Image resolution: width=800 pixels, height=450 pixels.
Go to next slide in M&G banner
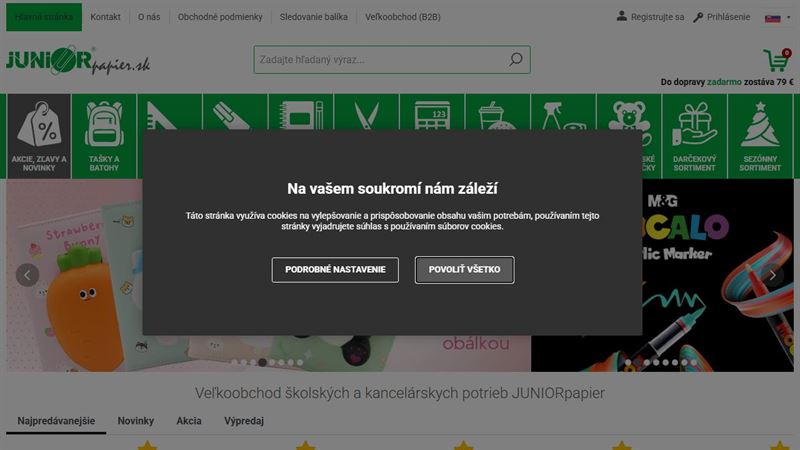point(772,275)
